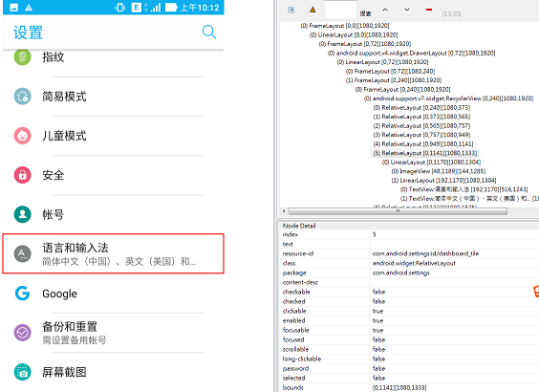This screenshot has height=392, width=539.
Task: Click the 上午10:12 clock in status bar
Action: (200, 8)
